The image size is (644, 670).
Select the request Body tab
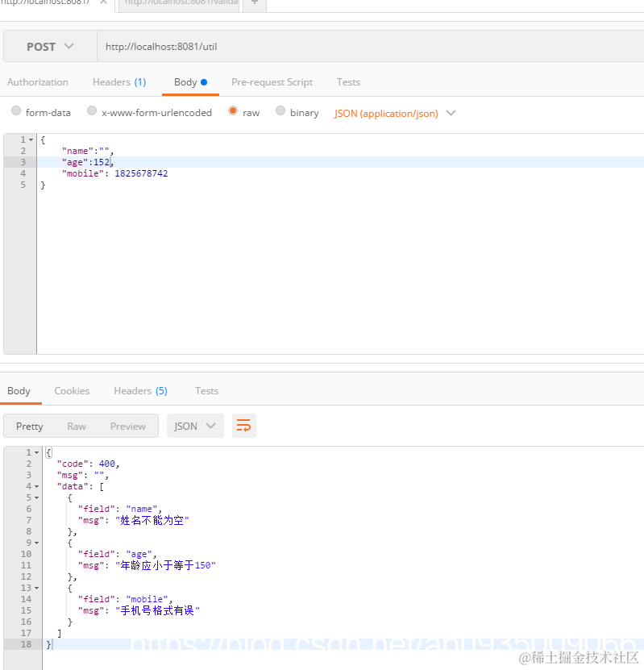point(190,82)
